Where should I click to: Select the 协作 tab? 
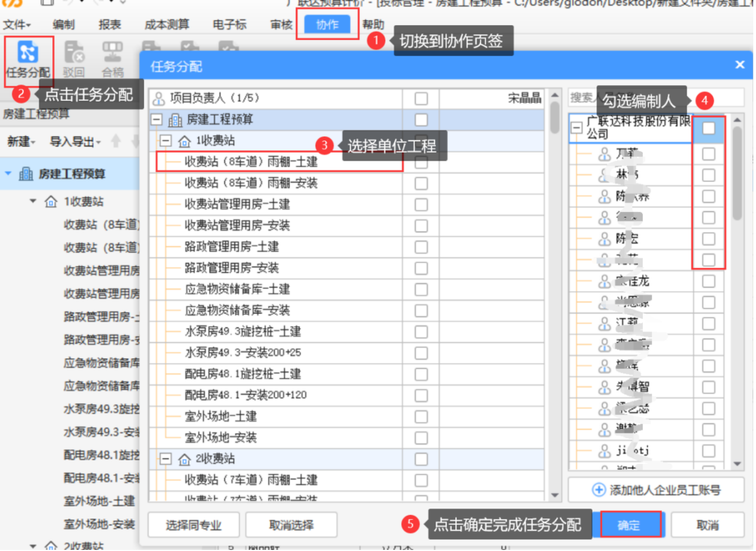tap(328, 25)
